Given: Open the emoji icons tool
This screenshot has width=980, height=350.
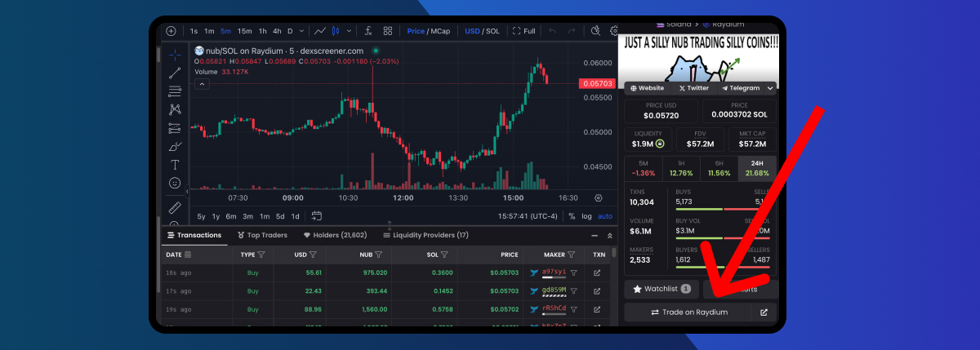Looking at the screenshot, I should [x=175, y=184].
